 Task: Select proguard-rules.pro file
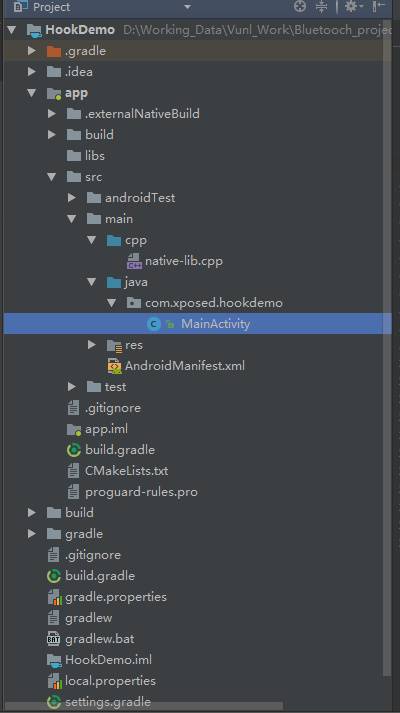tap(141, 492)
